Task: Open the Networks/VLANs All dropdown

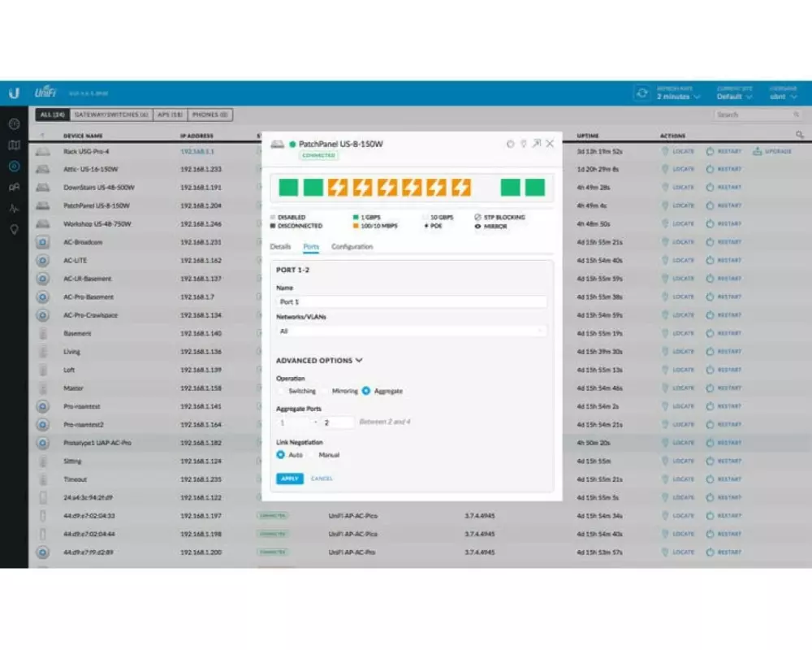Action: (x=411, y=331)
